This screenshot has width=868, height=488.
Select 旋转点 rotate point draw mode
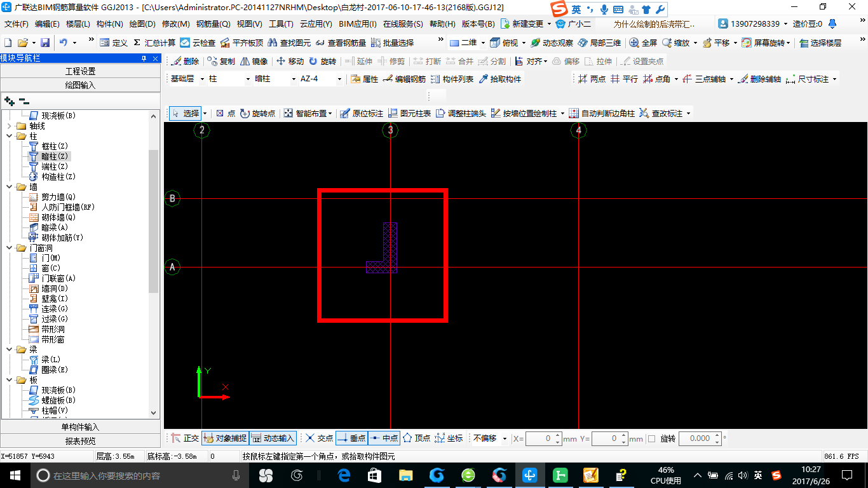[x=257, y=113]
